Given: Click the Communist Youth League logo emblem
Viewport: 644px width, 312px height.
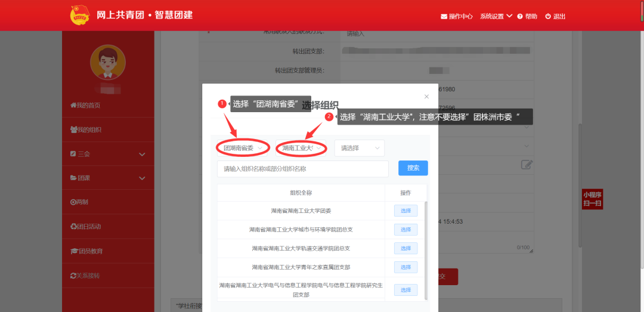Looking at the screenshot, I should pos(80,15).
